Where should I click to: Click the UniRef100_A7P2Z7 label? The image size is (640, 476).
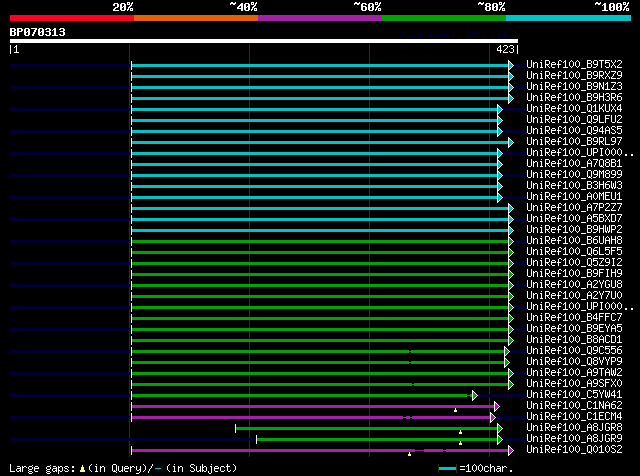pyautogui.click(x=574, y=208)
